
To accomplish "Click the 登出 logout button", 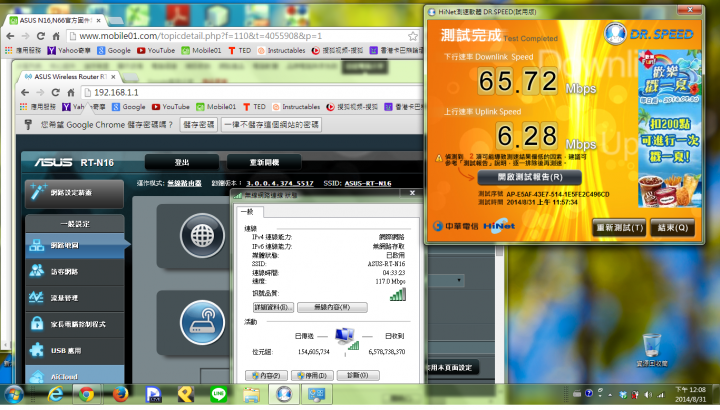I will (182, 162).
